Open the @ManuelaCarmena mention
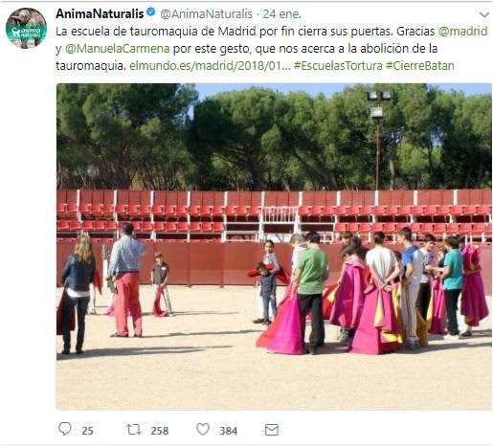The width and height of the screenshot is (493, 448). (x=118, y=49)
